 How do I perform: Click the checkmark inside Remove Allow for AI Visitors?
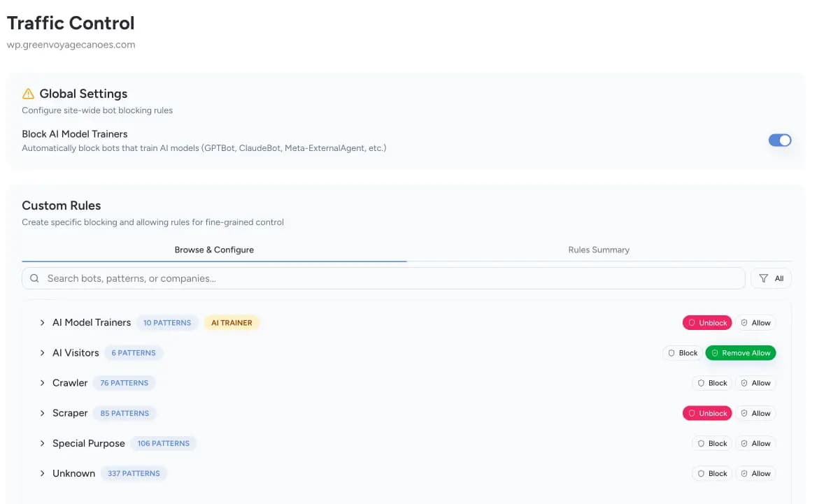coord(715,352)
